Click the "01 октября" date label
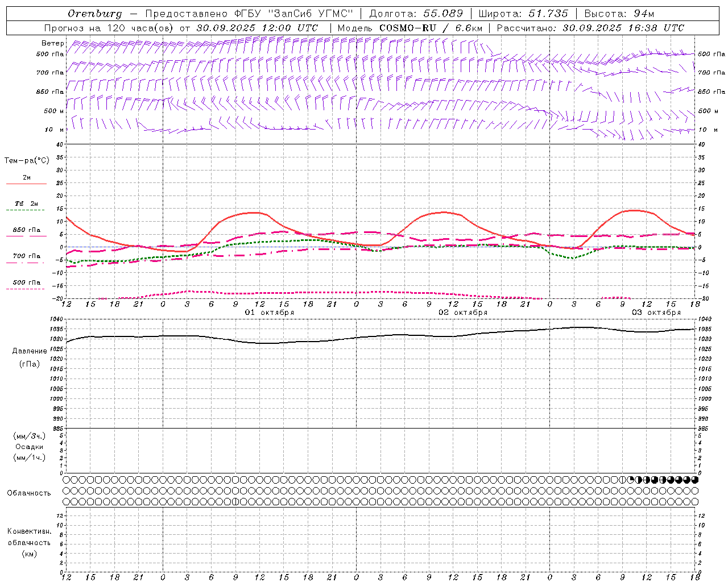The image size is (728, 582). click(270, 313)
